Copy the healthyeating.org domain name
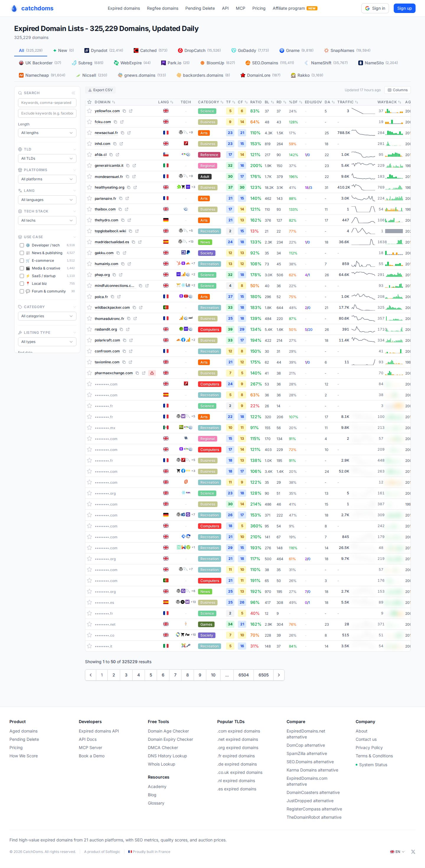The image size is (425, 868). (129, 187)
